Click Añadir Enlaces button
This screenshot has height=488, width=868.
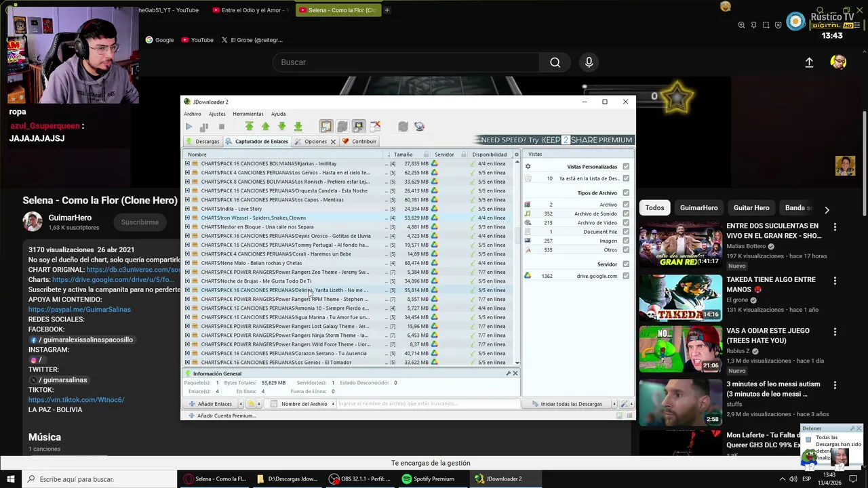[x=210, y=404]
